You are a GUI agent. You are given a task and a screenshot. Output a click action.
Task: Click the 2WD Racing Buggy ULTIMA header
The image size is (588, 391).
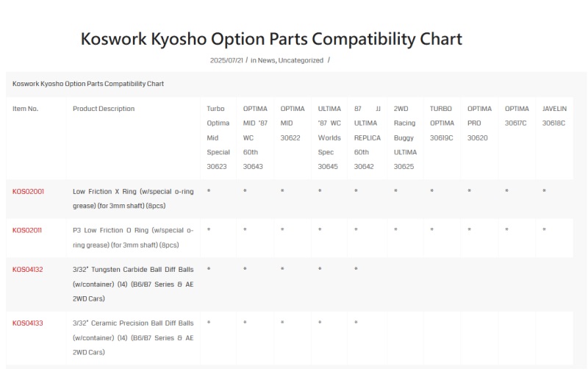click(x=405, y=137)
